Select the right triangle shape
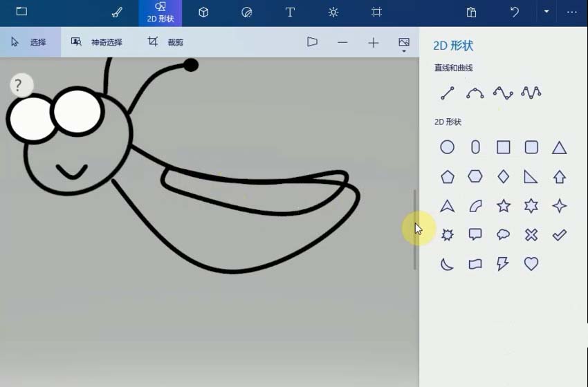Viewport: 588px width, 387px height. pyautogui.click(x=531, y=176)
